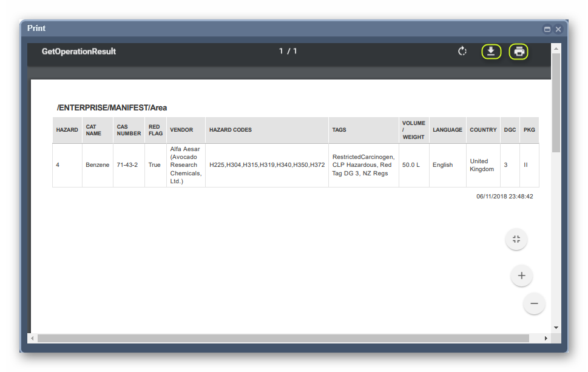Click the Benzene table cell
This screenshot has width=588, height=372.
tap(97, 165)
